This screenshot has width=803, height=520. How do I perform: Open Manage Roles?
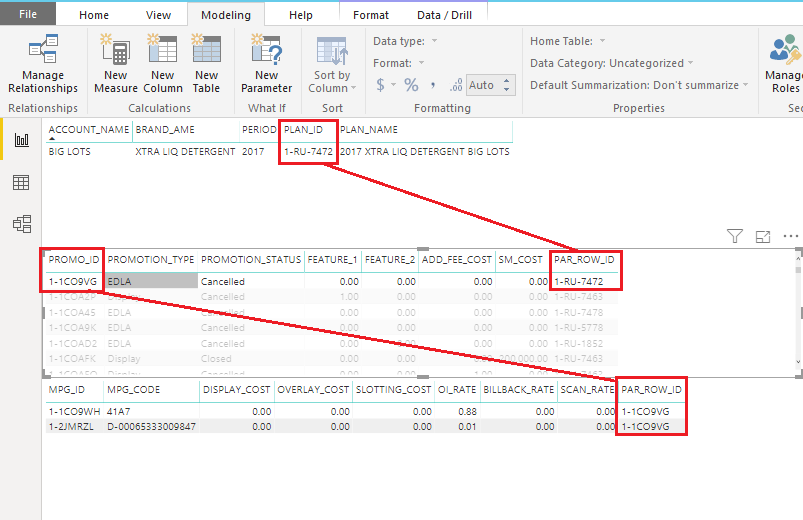[x=785, y=64]
